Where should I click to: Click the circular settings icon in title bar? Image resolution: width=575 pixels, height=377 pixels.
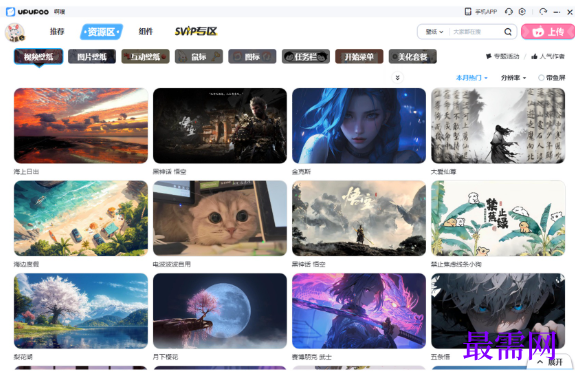click(x=523, y=12)
